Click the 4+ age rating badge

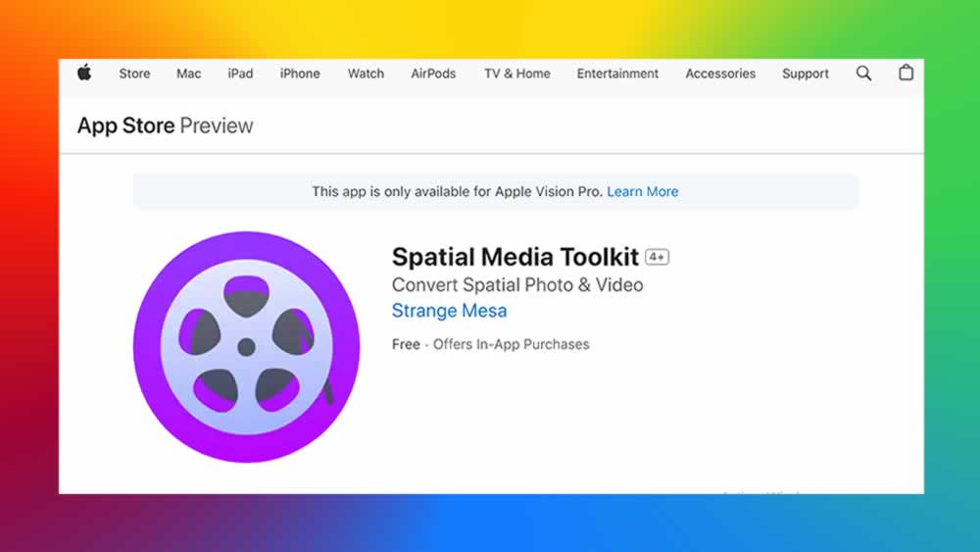point(657,257)
